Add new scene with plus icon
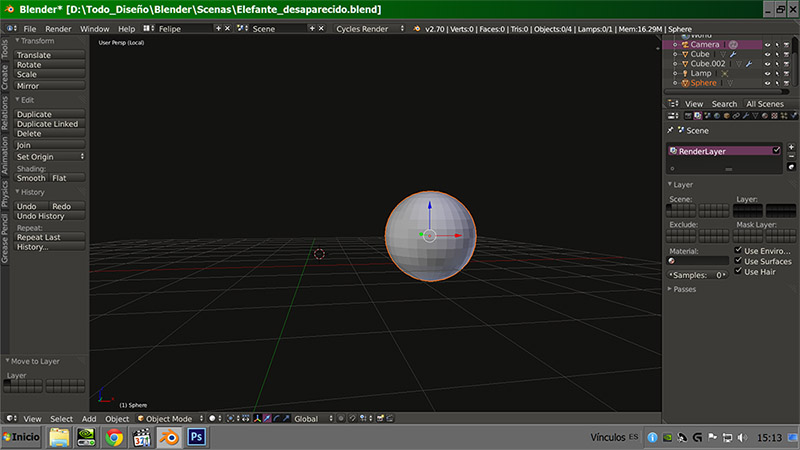 (x=312, y=29)
